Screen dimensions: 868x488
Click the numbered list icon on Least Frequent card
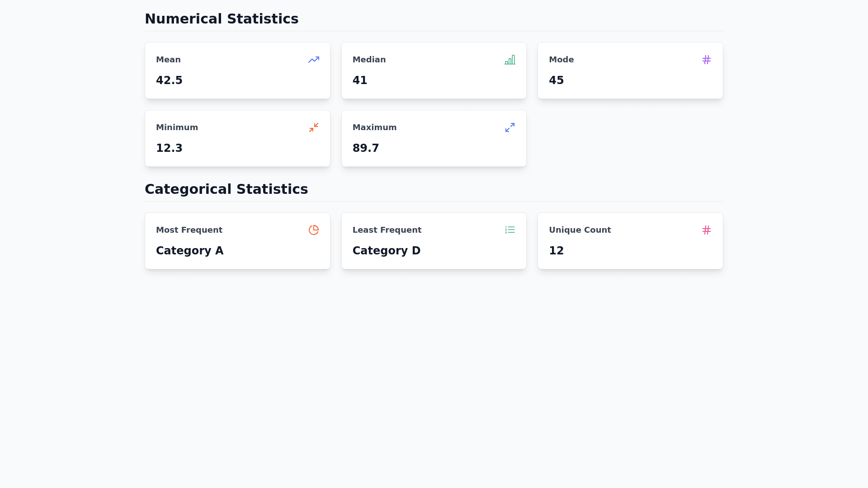[x=510, y=230]
